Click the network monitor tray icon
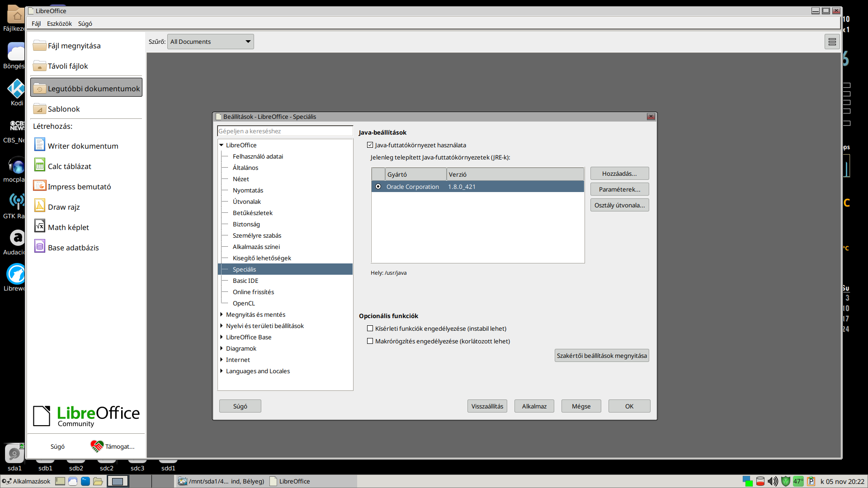The width and height of the screenshot is (868, 488). pos(747,481)
